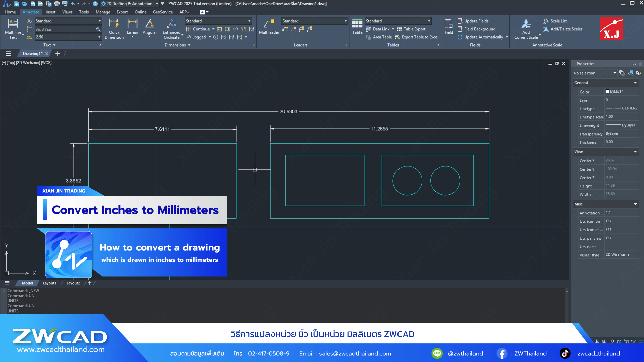Click the Print icon in quick access toolbar
Viewport: 644px width, 362px height.
(x=57, y=4)
